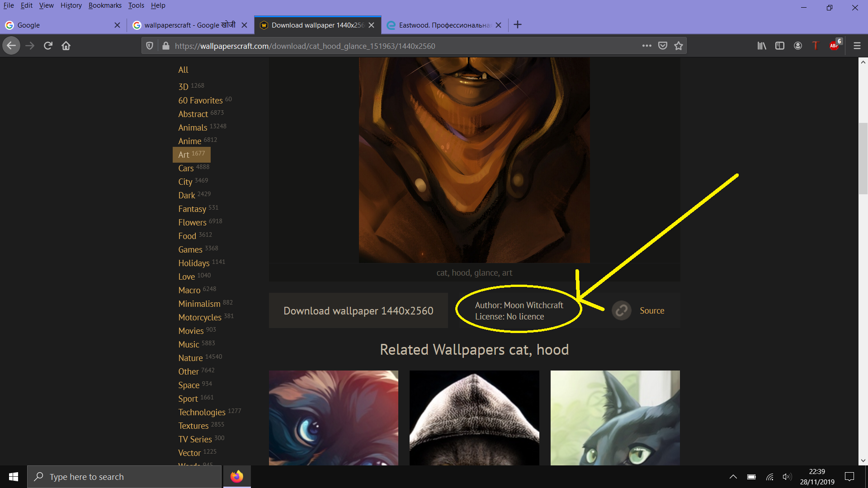Screen dimensions: 868x488
Task: Click the hooded cat wallpaper thumbnail
Action: [x=474, y=417]
